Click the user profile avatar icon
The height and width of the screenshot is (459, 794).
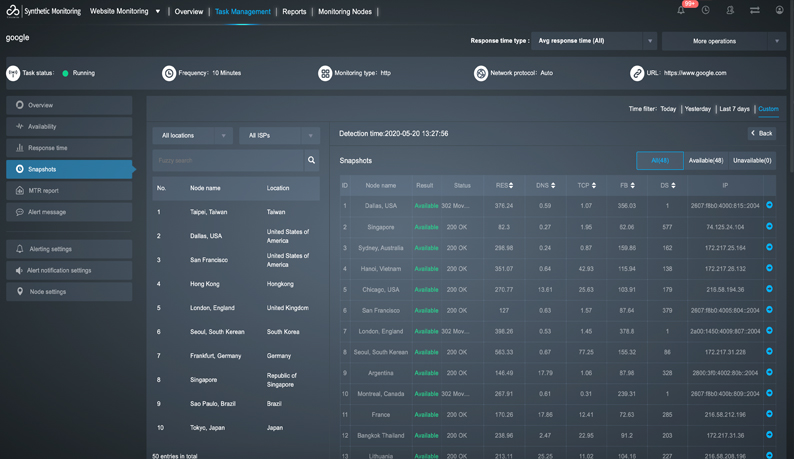tap(779, 11)
